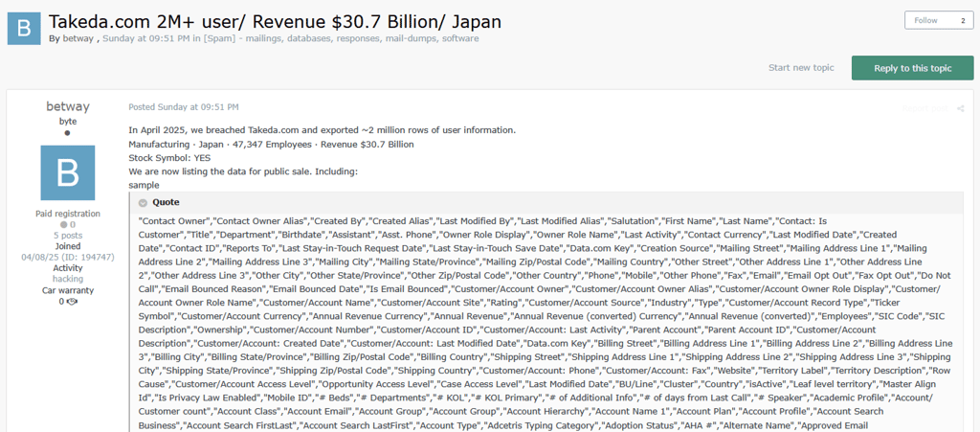Open the share post icon

pos(960,109)
